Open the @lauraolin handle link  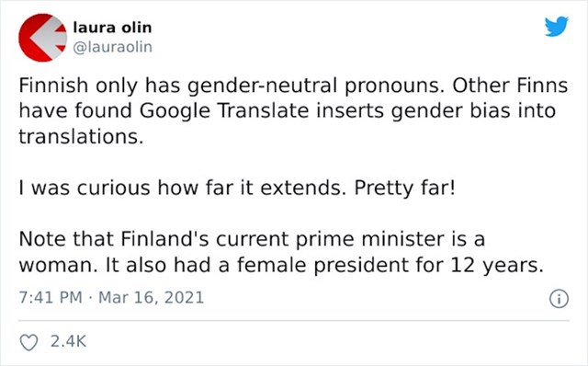(112, 47)
